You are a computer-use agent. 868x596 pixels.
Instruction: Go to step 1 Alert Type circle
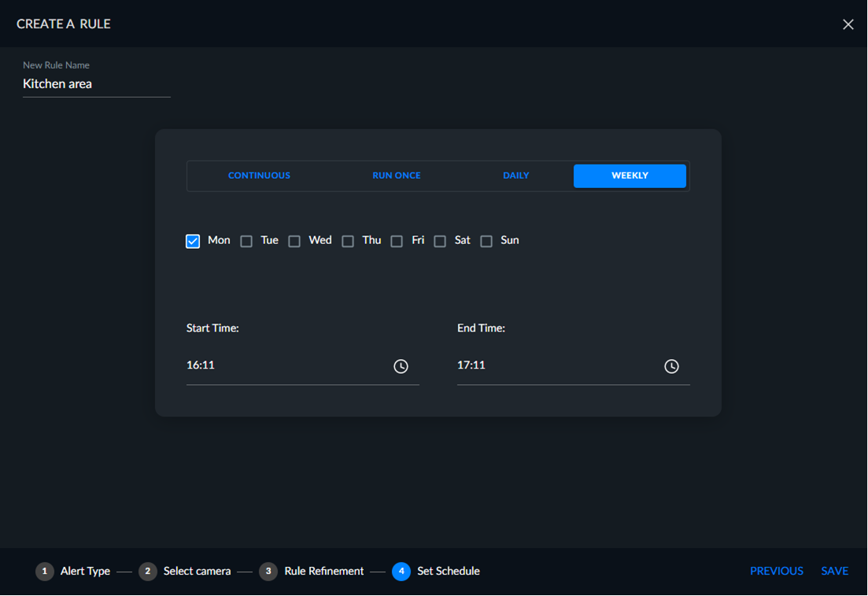click(x=45, y=571)
